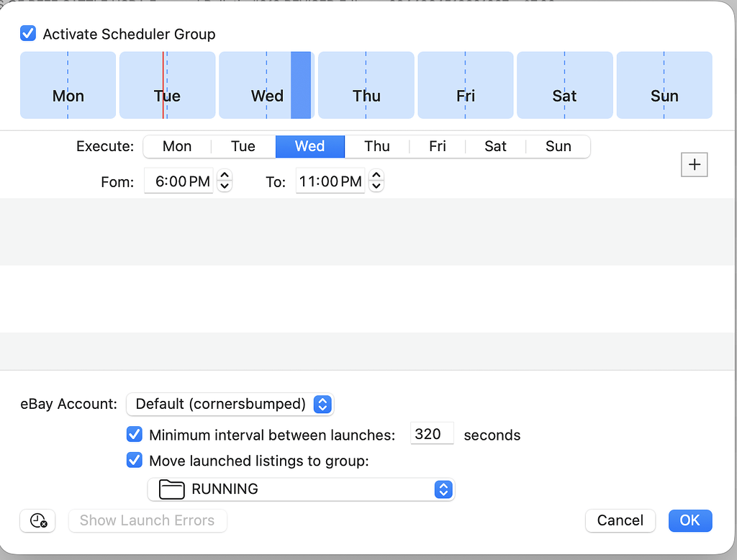Disable Move launched listings to group

(135, 461)
